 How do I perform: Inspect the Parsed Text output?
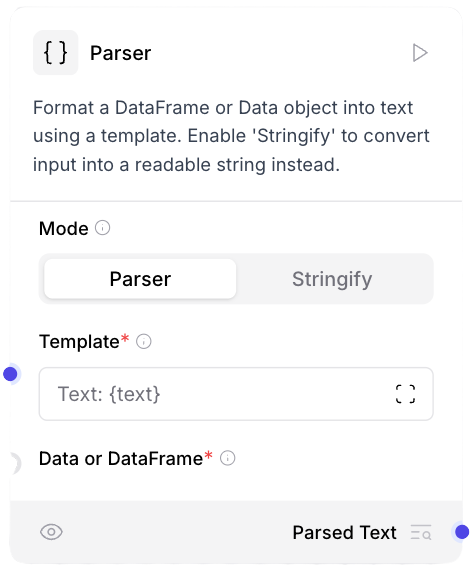(x=421, y=533)
